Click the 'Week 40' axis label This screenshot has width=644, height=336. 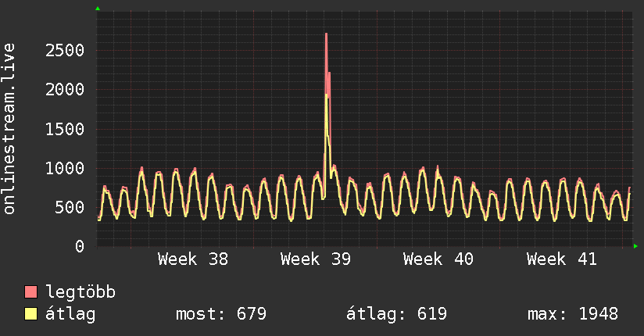click(x=438, y=259)
